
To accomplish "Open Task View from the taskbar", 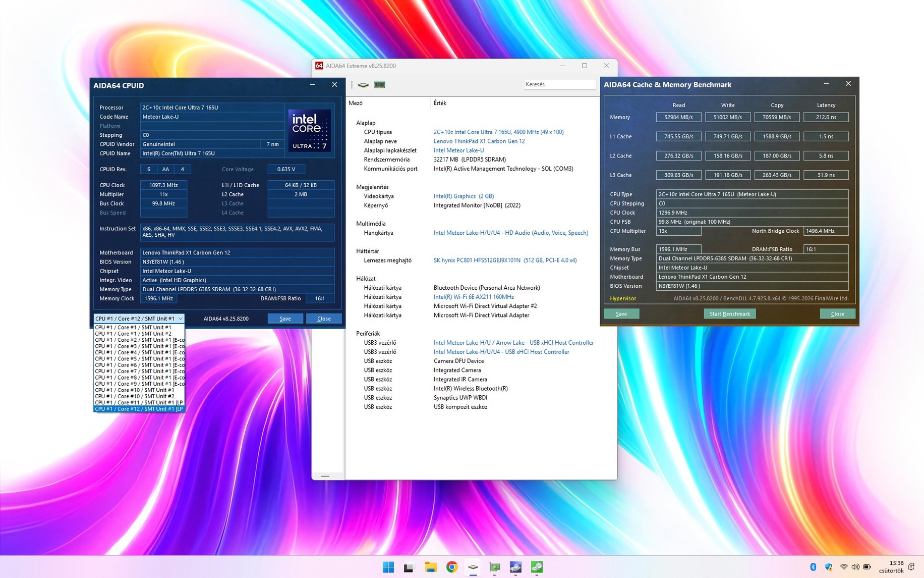I will [x=409, y=567].
